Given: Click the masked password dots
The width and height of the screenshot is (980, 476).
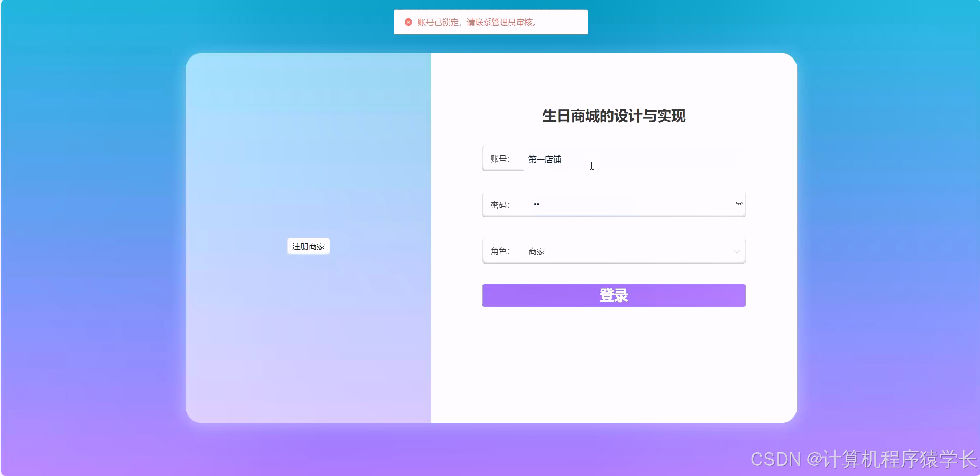Looking at the screenshot, I should coord(536,204).
